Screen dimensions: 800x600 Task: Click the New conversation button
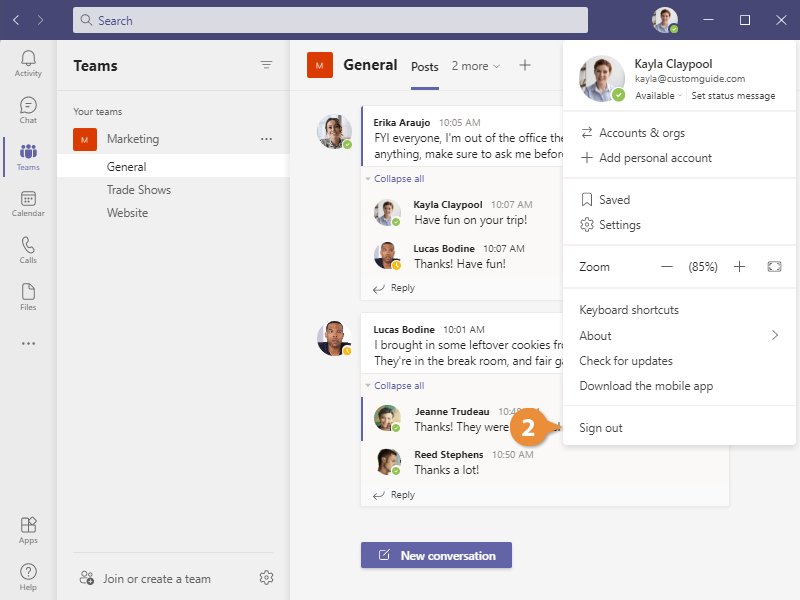pyautogui.click(x=436, y=555)
